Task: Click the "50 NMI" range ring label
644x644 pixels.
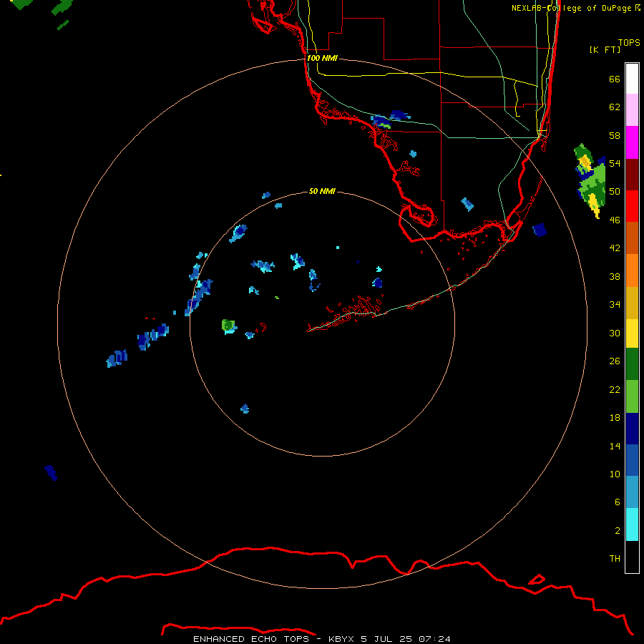Action: pyautogui.click(x=322, y=191)
